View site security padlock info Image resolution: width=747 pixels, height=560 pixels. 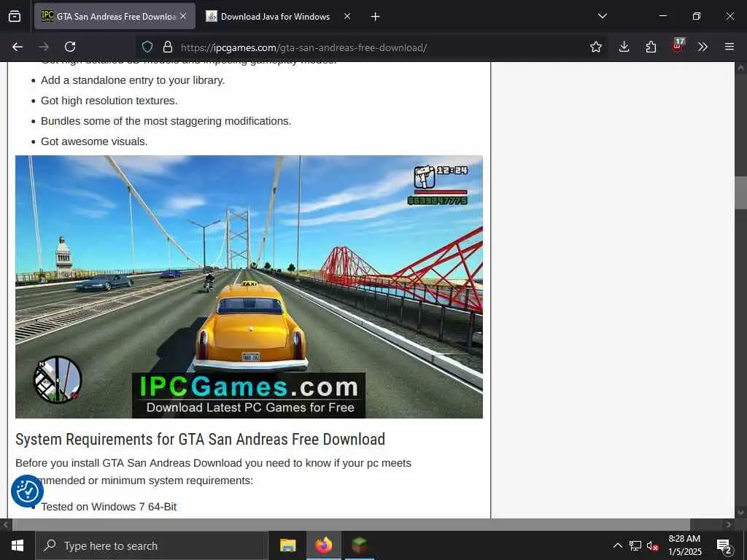click(x=167, y=47)
